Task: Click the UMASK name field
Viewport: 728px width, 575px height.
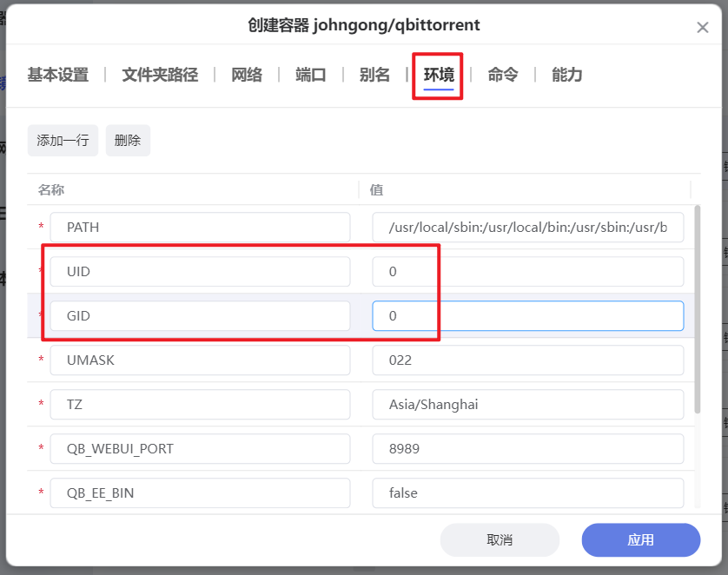Action: (x=200, y=360)
